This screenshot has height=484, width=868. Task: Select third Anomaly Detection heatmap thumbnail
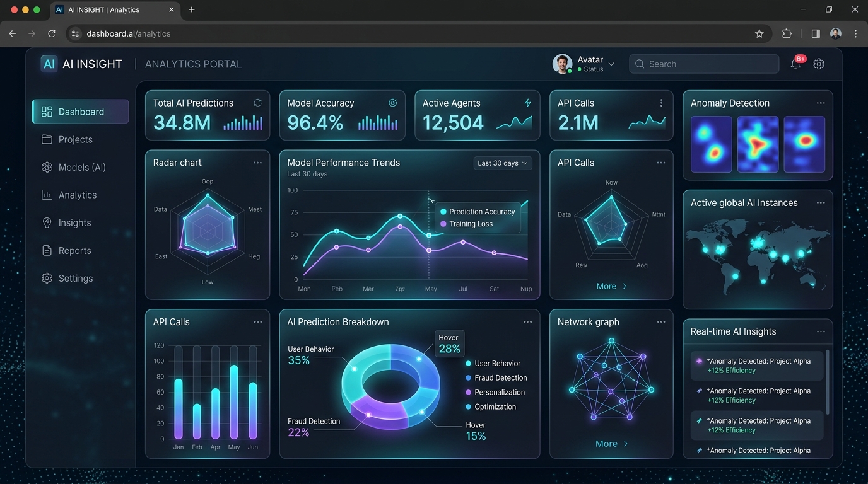point(804,144)
